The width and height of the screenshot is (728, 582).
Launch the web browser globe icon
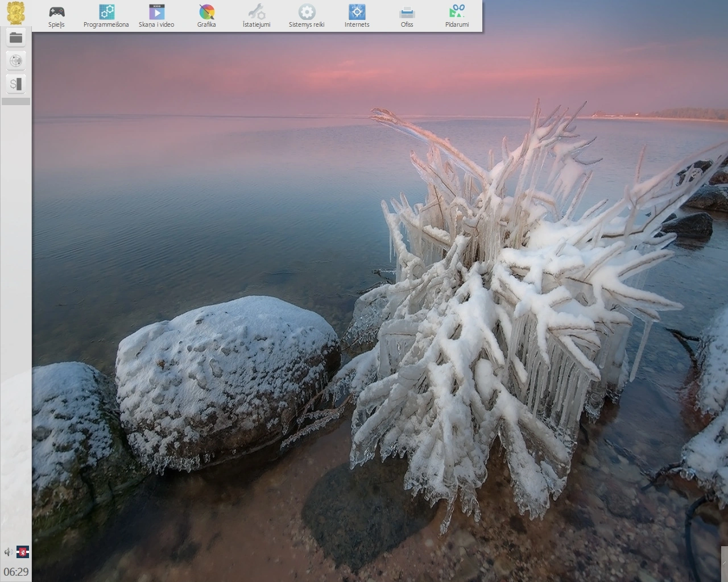(16, 61)
